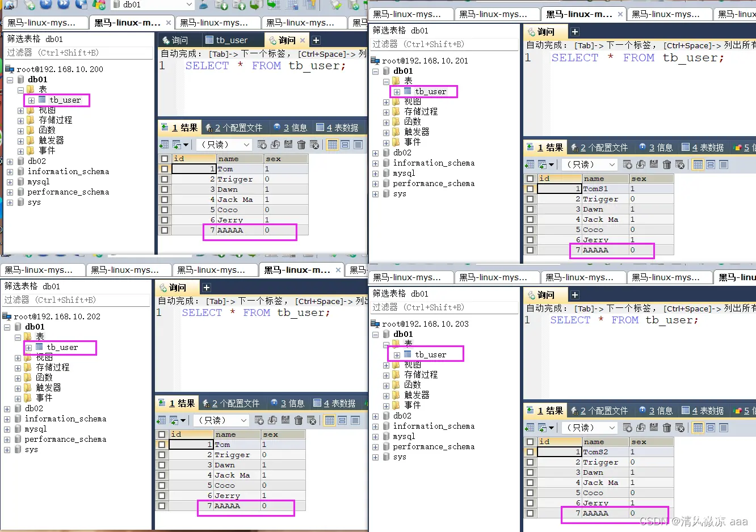The image size is (756, 532).
Task: Click the filter box above root@192.168.10.200 tree
Action: point(79,53)
